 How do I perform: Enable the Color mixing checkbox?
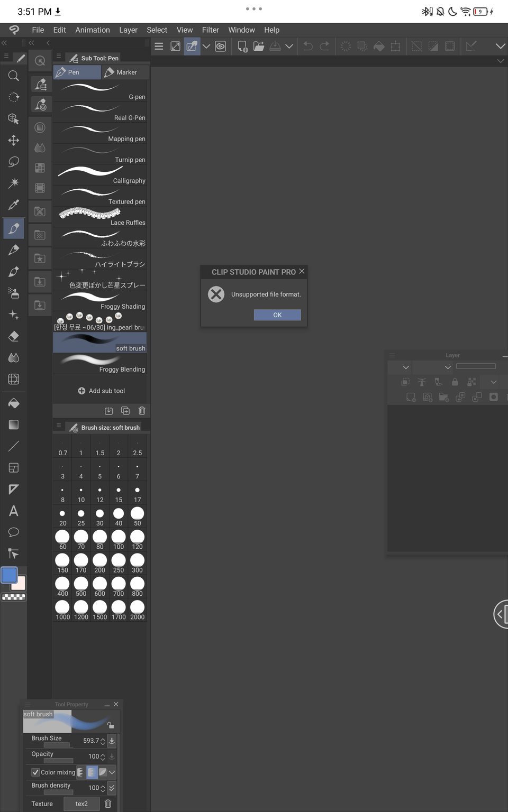tap(35, 772)
